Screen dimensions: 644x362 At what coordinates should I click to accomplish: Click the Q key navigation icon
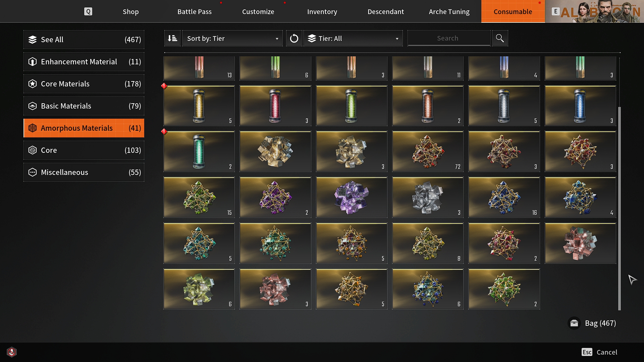[88, 11]
